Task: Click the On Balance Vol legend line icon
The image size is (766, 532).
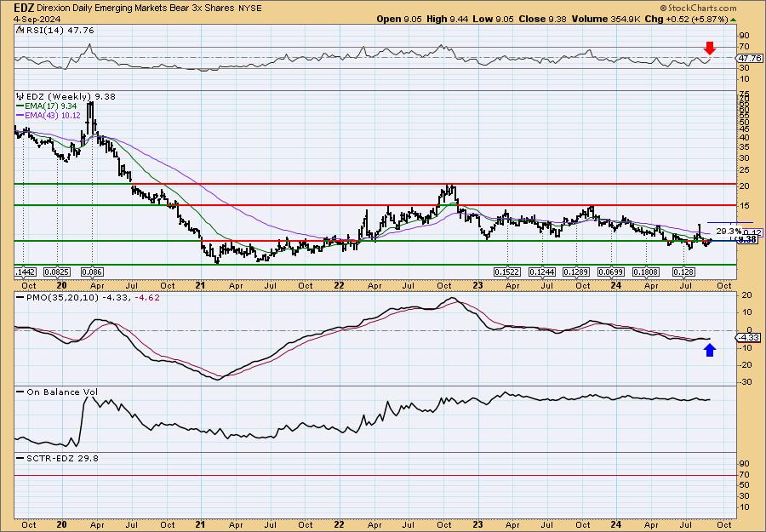Action: tap(20, 392)
